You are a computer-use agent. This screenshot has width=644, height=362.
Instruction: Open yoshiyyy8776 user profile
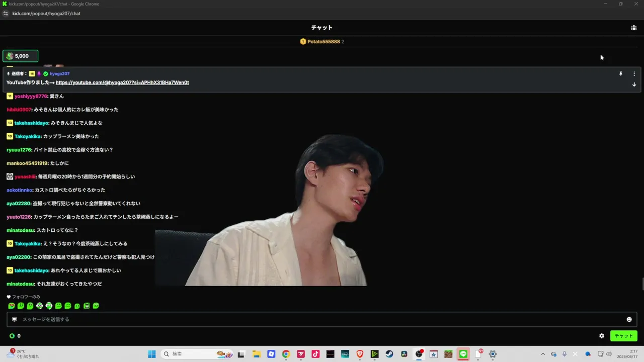31,96
